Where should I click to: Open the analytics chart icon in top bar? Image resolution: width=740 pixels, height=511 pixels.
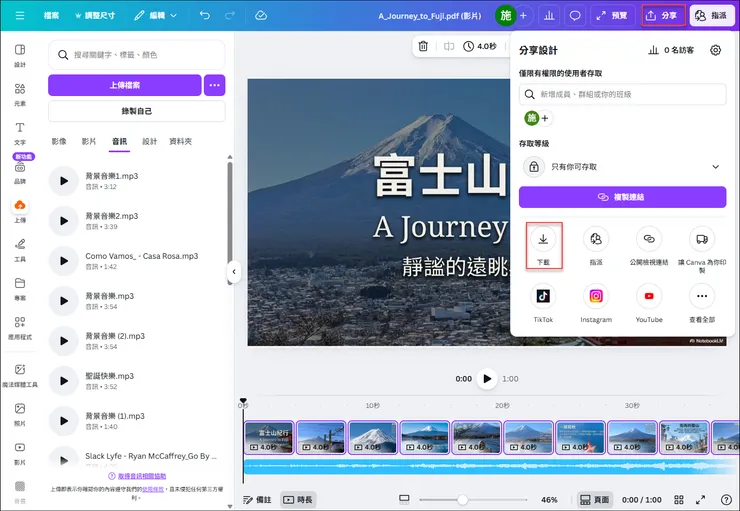click(549, 16)
